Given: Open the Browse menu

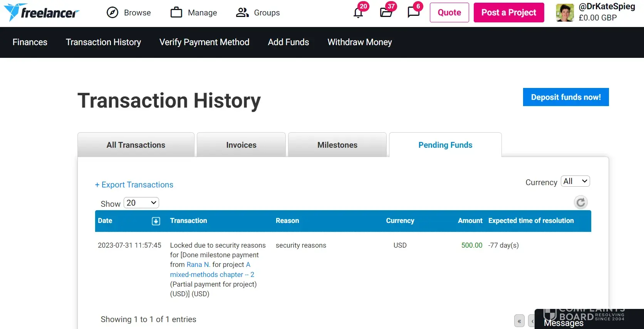Looking at the screenshot, I should 129,13.
